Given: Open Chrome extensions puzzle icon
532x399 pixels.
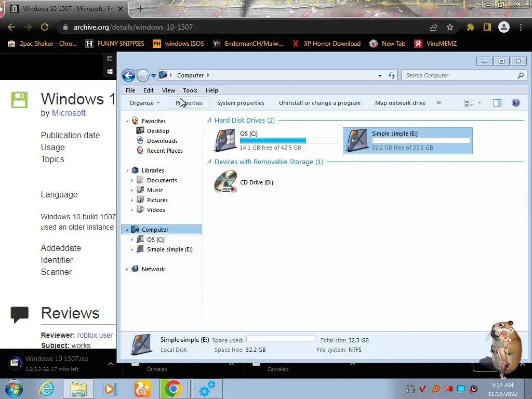Looking at the screenshot, I should [470, 27].
